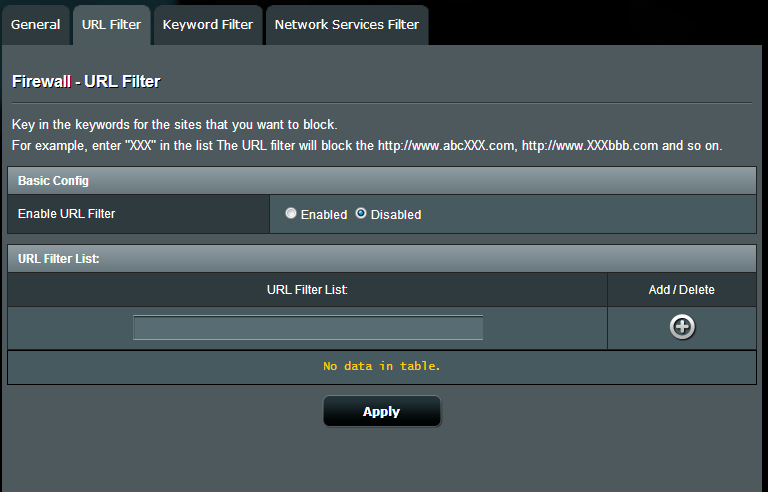Click the example URL http://www.abcXXX.com text
This screenshot has height=492, width=768.
tap(445, 146)
